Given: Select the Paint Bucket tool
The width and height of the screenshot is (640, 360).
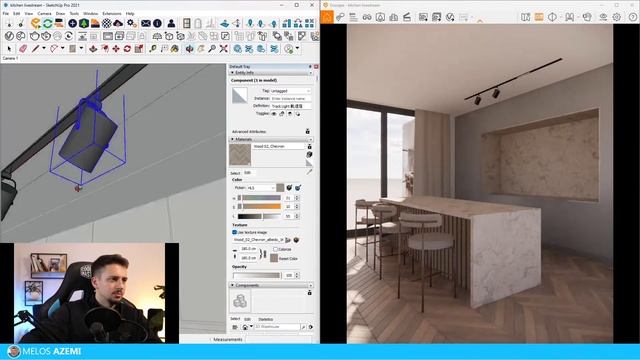Looking at the screenshot, I should [x=175, y=49].
